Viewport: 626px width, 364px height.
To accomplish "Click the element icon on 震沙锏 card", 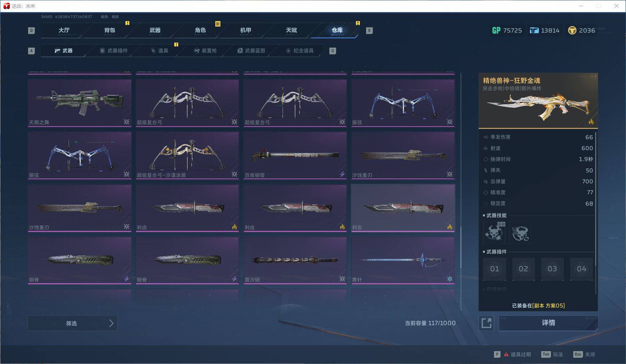I will point(342,279).
